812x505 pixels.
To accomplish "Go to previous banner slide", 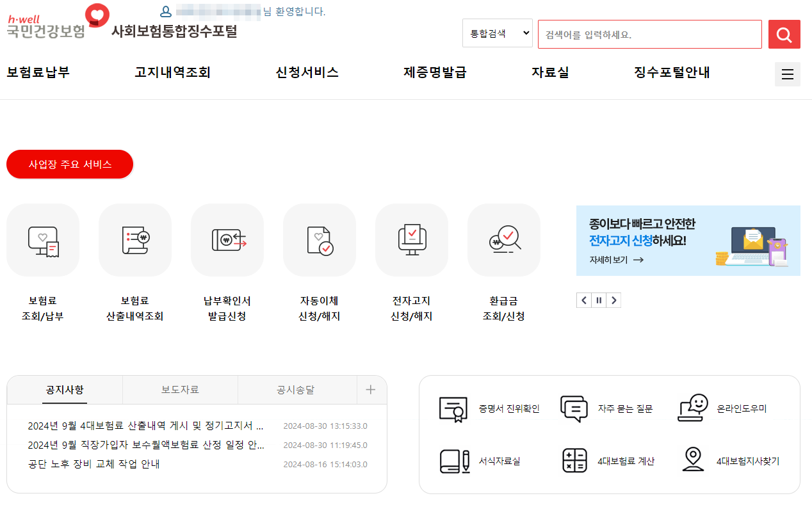I will coord(583,300).
